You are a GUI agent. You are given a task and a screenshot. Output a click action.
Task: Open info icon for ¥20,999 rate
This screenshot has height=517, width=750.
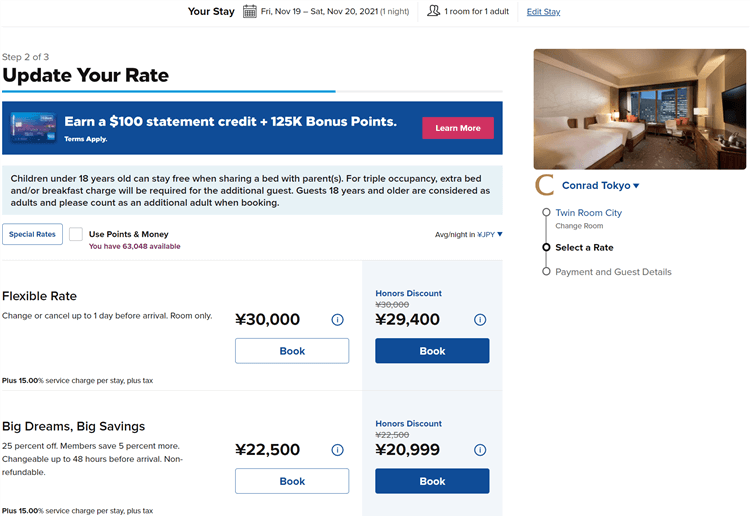point(480,450)
